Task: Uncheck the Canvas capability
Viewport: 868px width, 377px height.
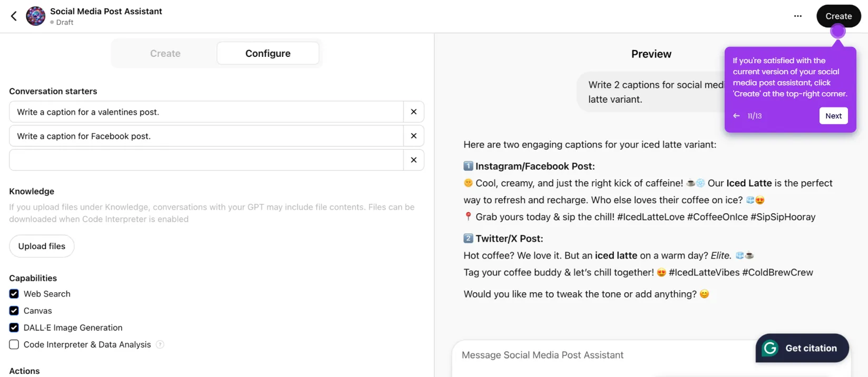Action: pyautogui.click(x=14, y=311)
